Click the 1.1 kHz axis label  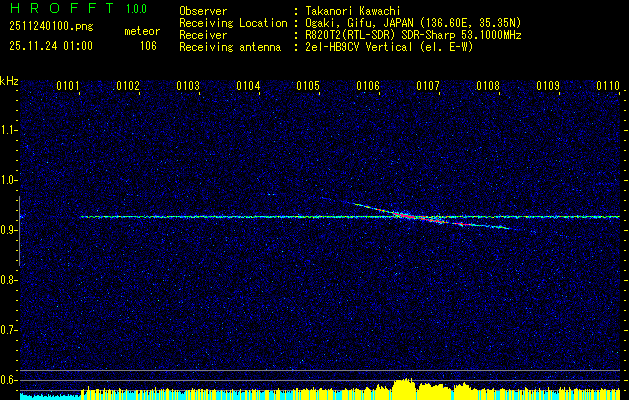pos(8,130)
